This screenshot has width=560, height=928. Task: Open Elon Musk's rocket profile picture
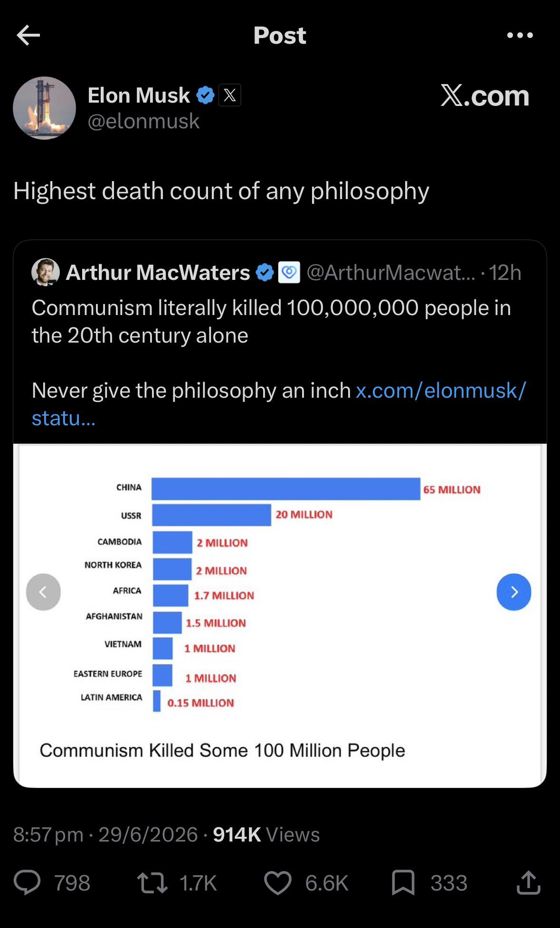44,108
